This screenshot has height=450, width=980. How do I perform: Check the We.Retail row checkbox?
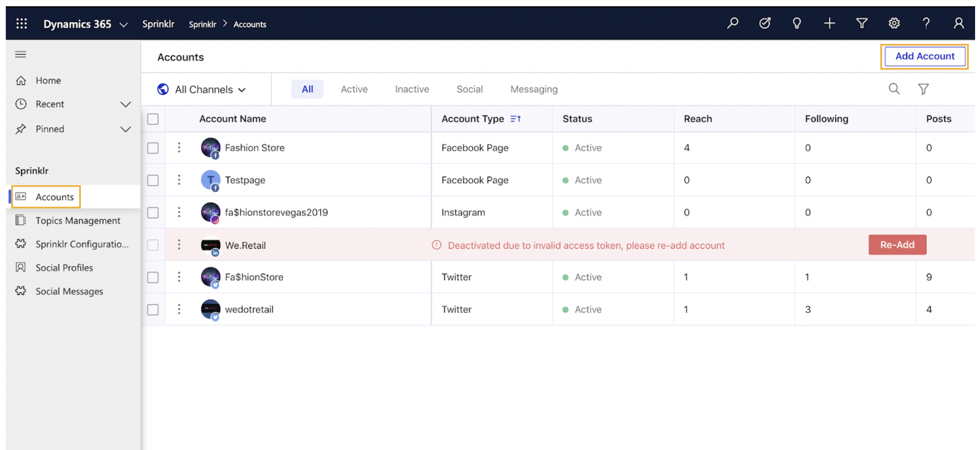click(153, 245)
